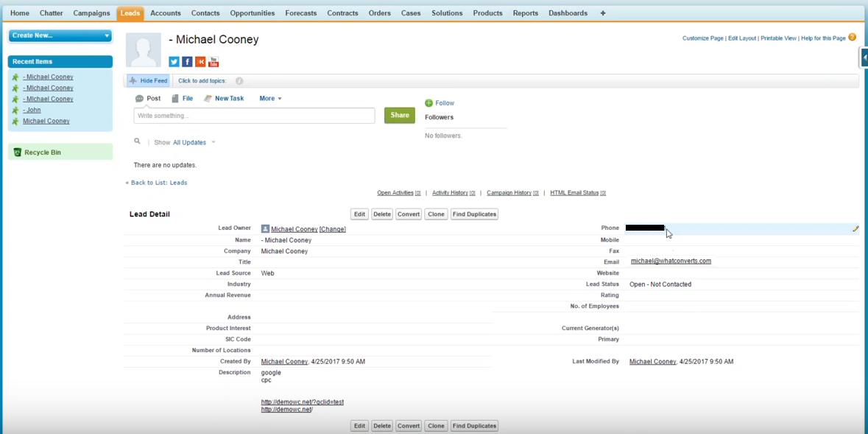
Task: Jump to Activity History link
Action: (x=454, y=193)
